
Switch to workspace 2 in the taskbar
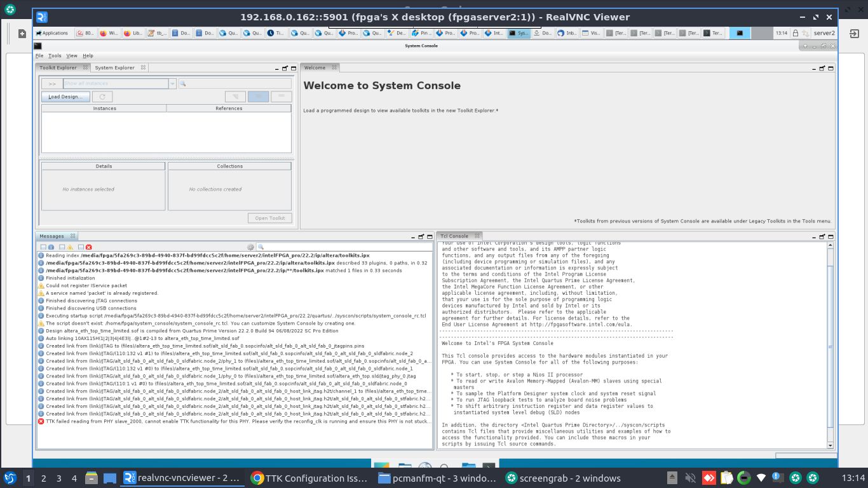point(43,478)
